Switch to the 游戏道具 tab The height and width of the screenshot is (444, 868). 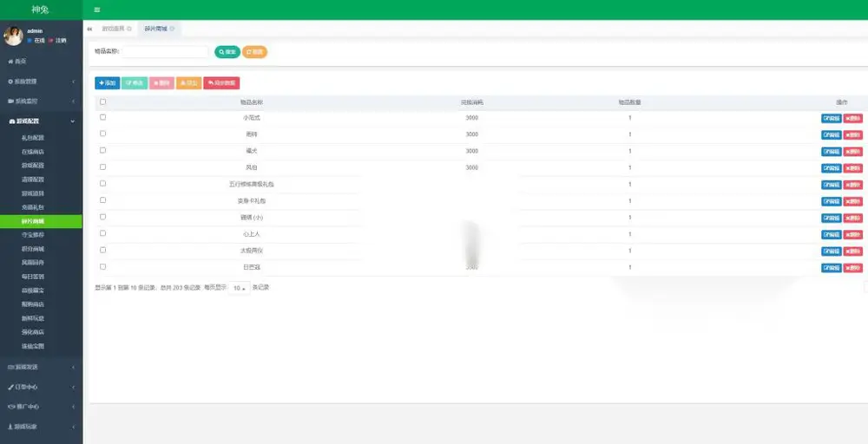113,29
